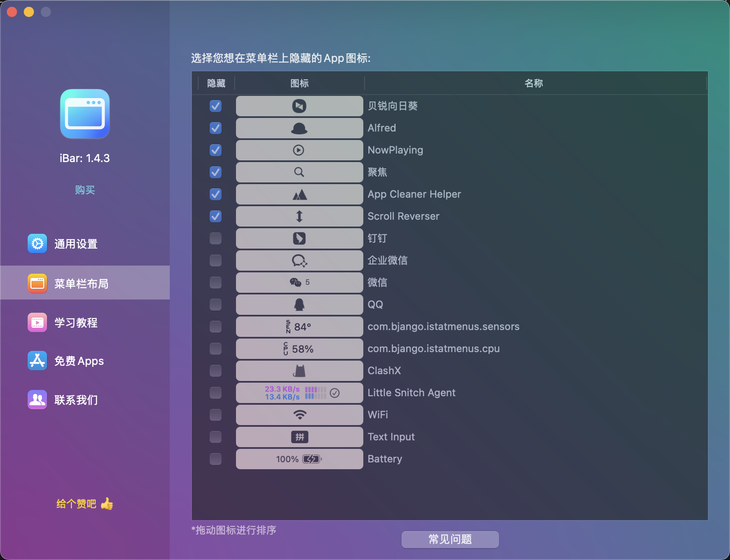Click the 名称 column header
The width and height of the screenshot is (730, 560).
534,83
